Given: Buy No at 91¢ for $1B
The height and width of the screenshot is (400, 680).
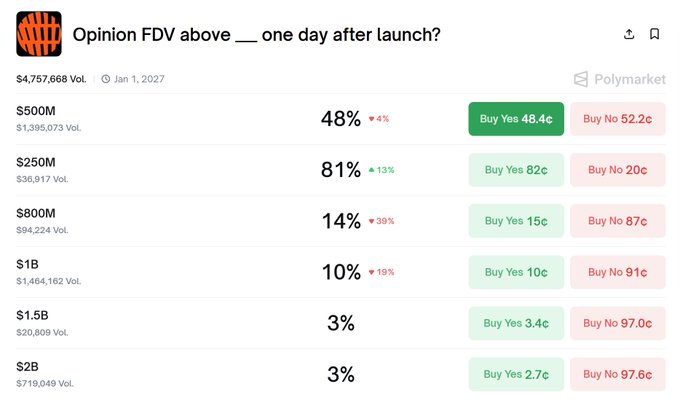Looking at the screenshot, I should 617,272.
